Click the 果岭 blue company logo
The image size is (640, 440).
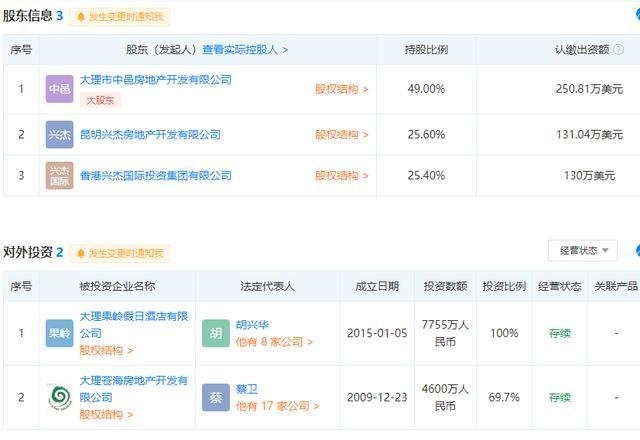coord(60,333)
